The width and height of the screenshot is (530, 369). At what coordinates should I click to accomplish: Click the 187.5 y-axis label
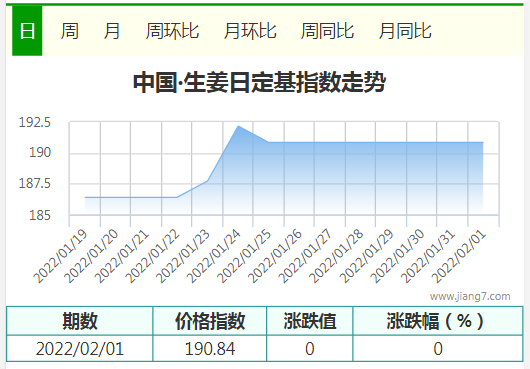tap(34, 183)
